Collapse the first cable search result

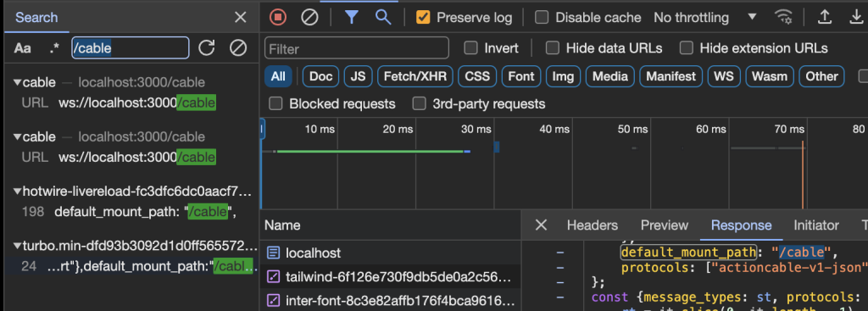18,82
